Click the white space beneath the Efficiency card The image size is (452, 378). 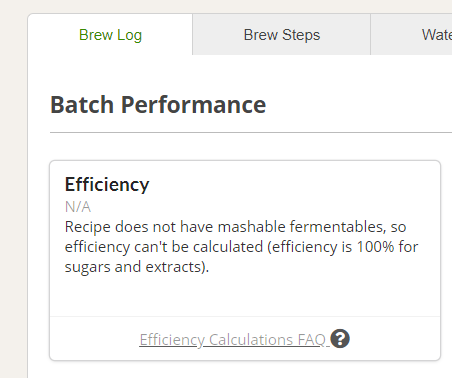(245, 370)
